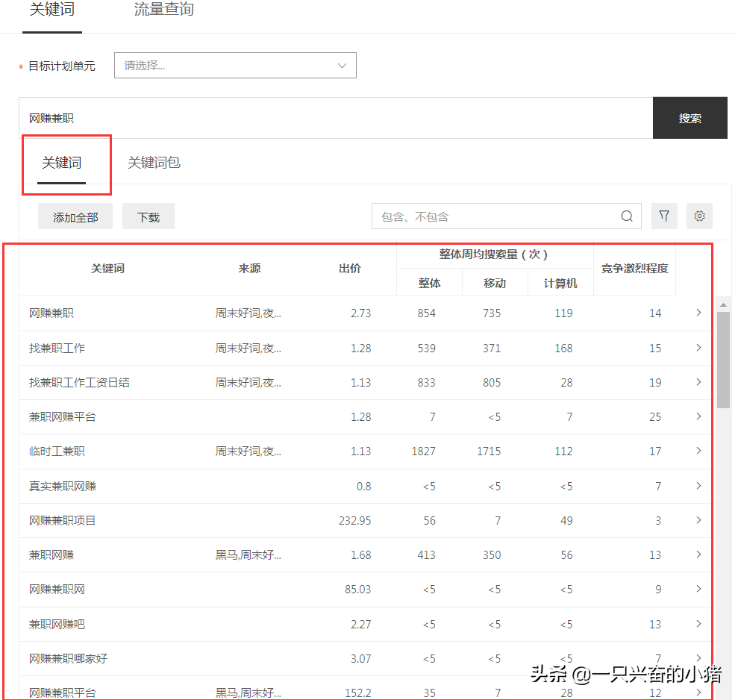This screenshot has width=738, height=700.
Task: Expand row arrow for 临时工兼职
Action: pos(698,451)
